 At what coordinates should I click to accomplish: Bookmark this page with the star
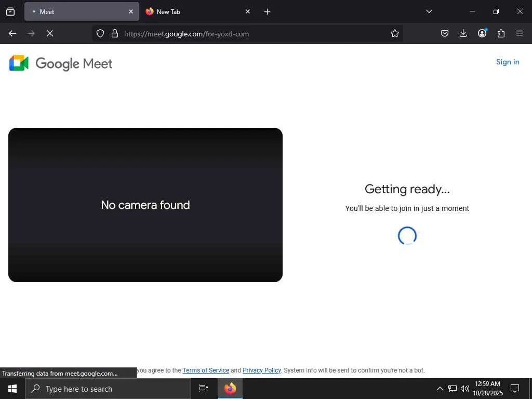[395, 33]
